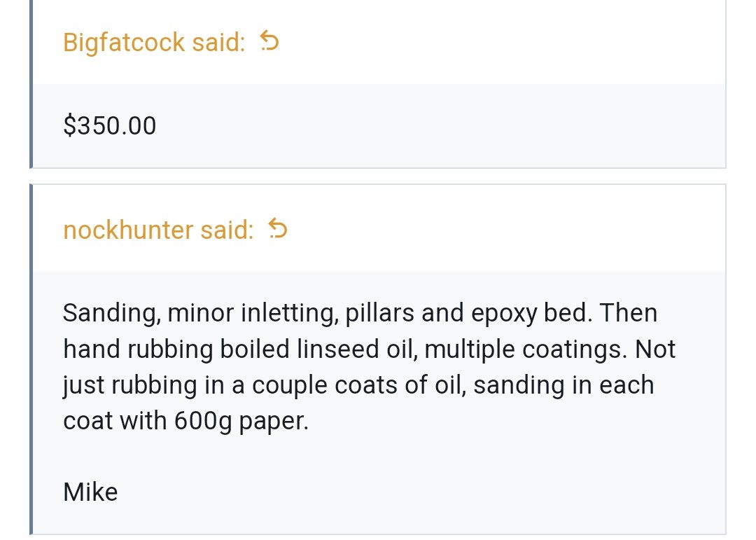Open the "nockhunter said:" attribution link
The height and width of the screenshot is (540, 756).
coord(158,230)
